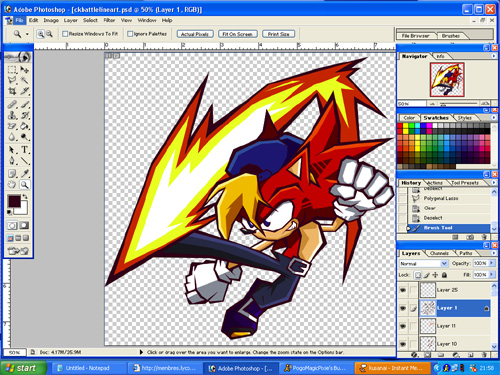
Task: Switch to the Channels tab
Action: tap(439, 253)
